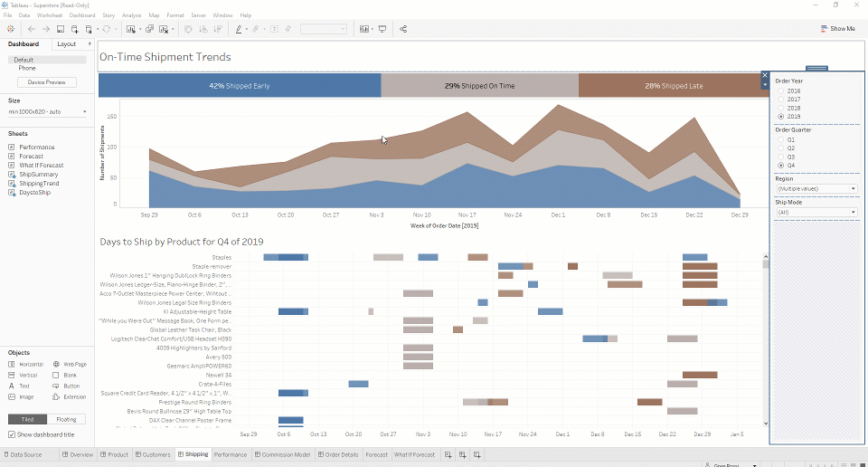Uncheck Show dashboard title checkbox
This screenshot has height=467, width=868.
[12, 434]
